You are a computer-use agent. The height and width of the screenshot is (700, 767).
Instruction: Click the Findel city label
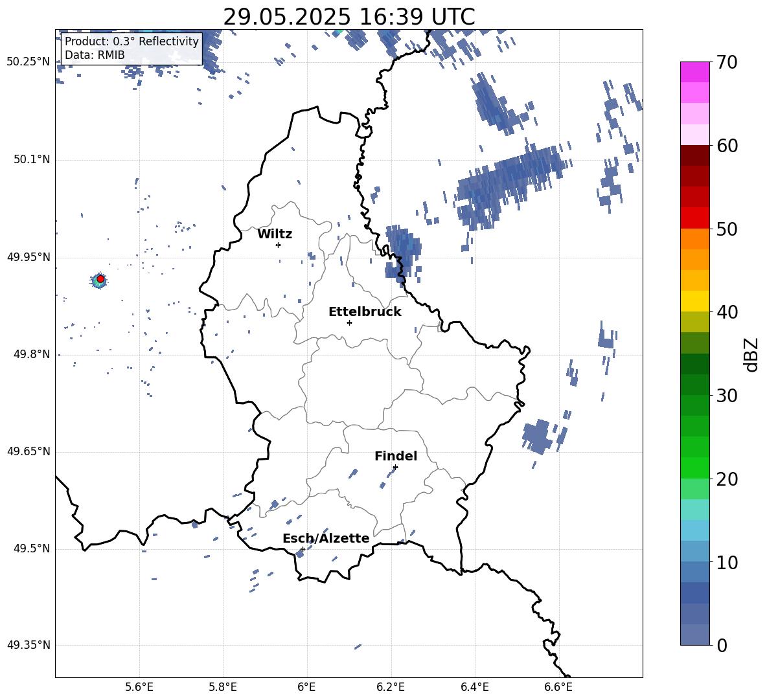click(x=396, y=456)
